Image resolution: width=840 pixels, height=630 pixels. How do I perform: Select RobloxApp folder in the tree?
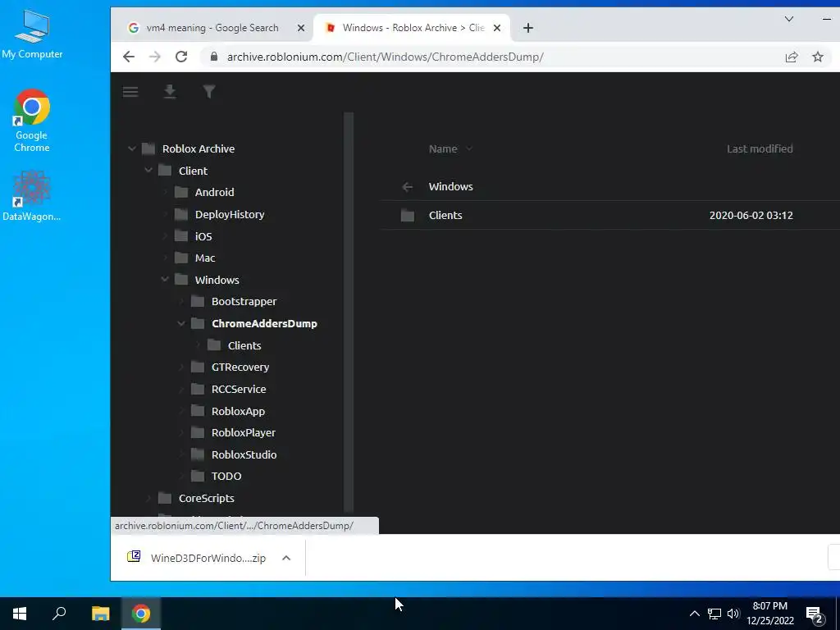[x=238, y=411]
